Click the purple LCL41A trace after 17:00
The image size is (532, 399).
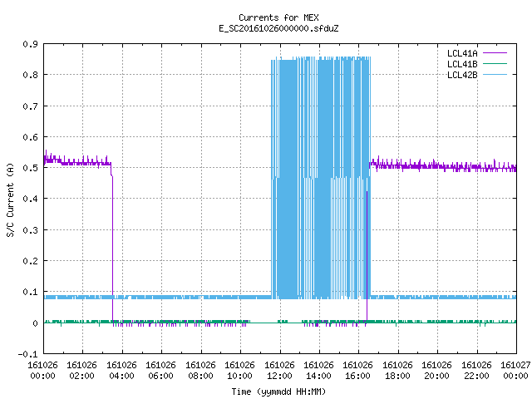[x=443, y=165]
